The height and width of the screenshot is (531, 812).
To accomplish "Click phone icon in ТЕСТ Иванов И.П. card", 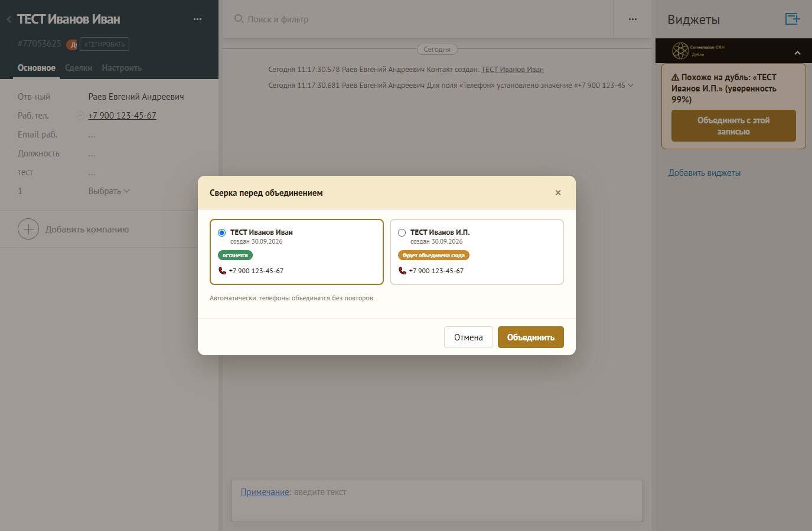I will coord(403,271).
